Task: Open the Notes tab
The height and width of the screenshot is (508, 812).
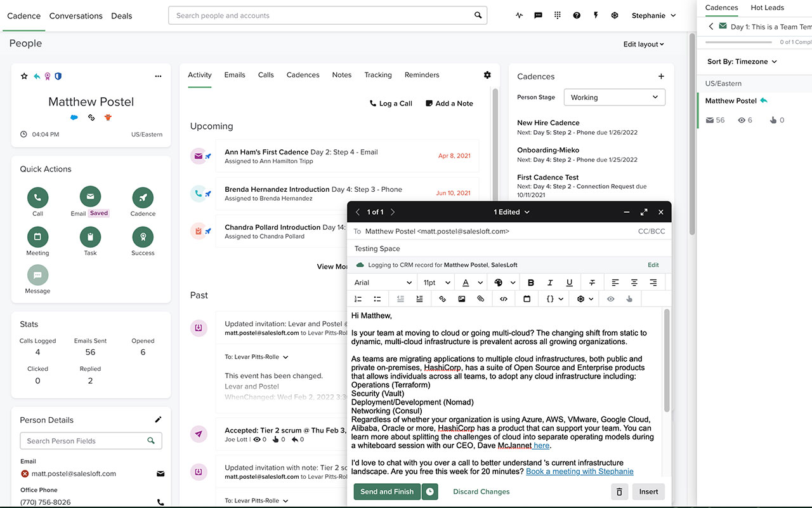Action: (x=341, y=75)
